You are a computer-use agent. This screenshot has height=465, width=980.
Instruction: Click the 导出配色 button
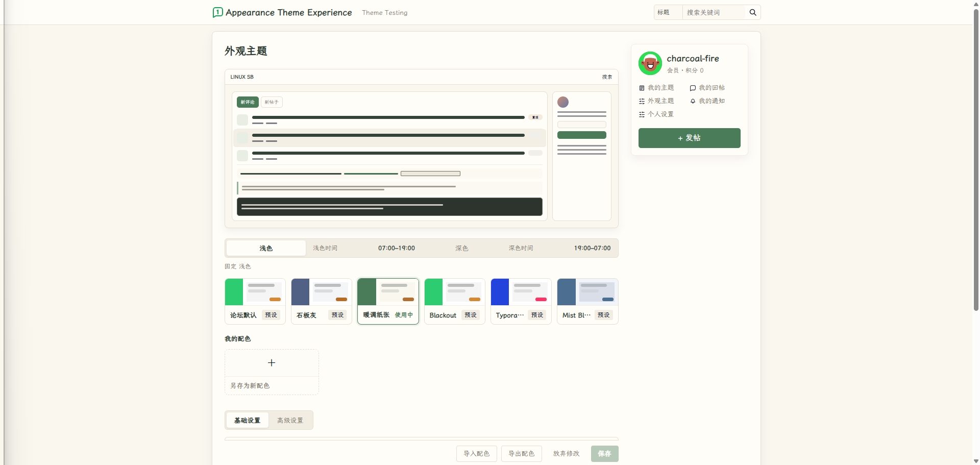tap(521, 454)
